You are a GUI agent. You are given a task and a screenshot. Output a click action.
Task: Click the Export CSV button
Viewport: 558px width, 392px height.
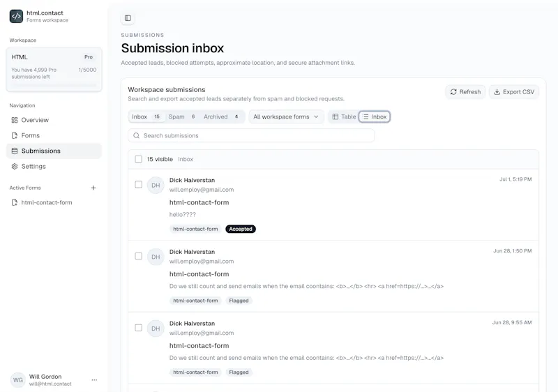tap(514, 92)
